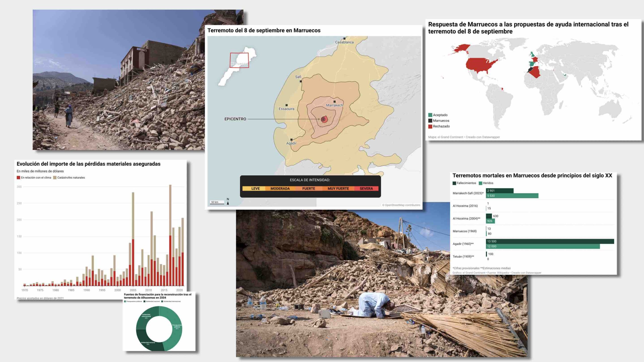The height and width of the screenshot is (362, 644).
Task: Click the 'EPICENTRO' label on the map
Action: [235, 119]
